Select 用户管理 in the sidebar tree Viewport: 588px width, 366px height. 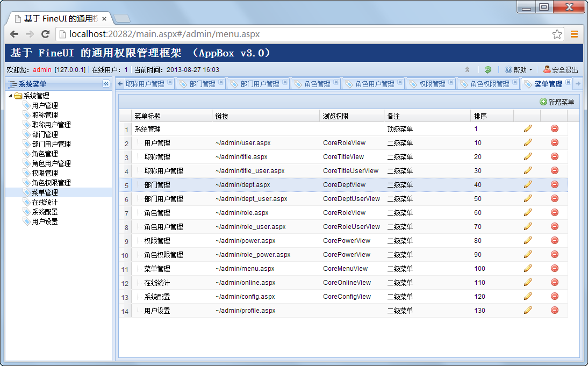(x=45, y=105)
